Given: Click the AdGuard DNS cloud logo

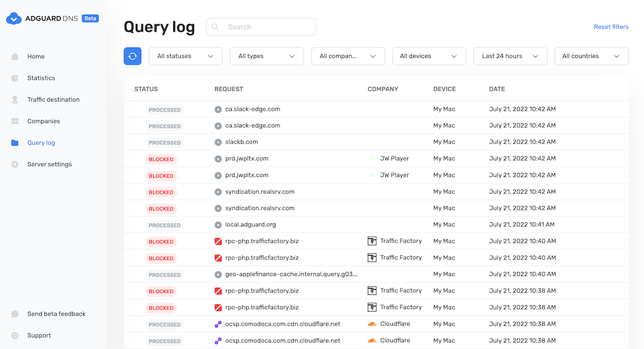Looking at the screenshot, I should [14, 19].
